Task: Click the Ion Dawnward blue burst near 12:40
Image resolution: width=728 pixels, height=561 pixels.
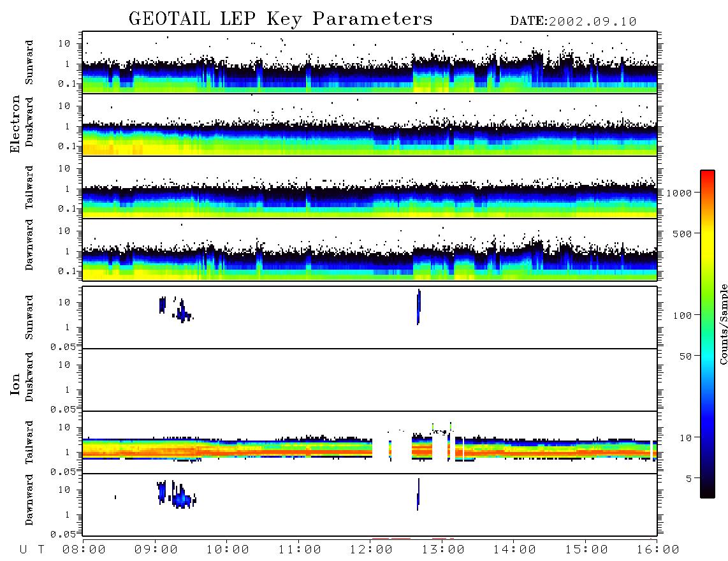Action: point(418,495)
